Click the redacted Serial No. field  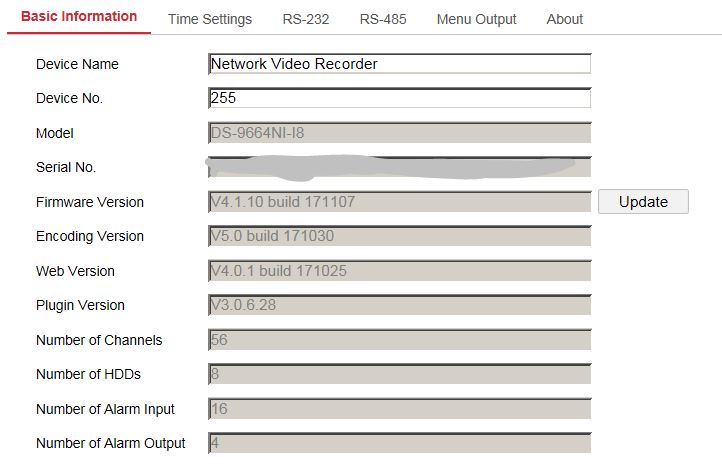pyautogui.click(x=400, y=167)
